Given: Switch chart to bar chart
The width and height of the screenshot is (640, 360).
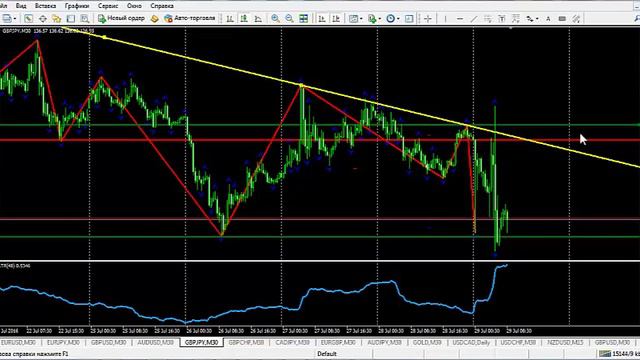Looking at the screenshot, I should pyautogui.click(x=230, y=18).
